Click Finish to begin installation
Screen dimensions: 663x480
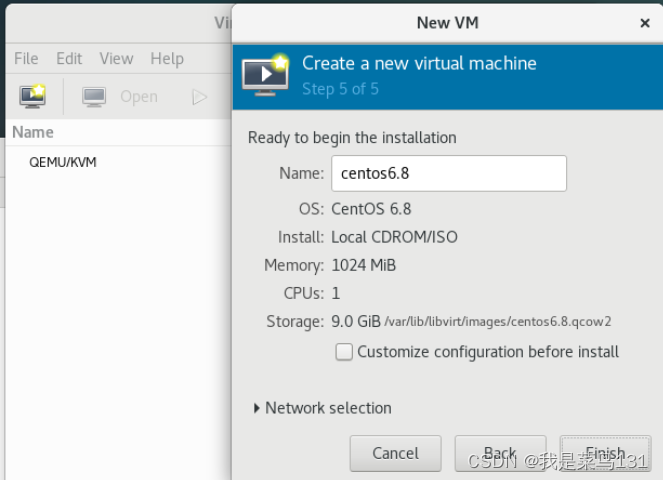(605, 453)
